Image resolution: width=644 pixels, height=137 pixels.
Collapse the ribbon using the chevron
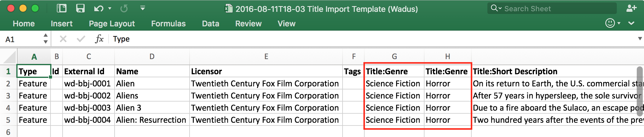[x=631, y=23]
